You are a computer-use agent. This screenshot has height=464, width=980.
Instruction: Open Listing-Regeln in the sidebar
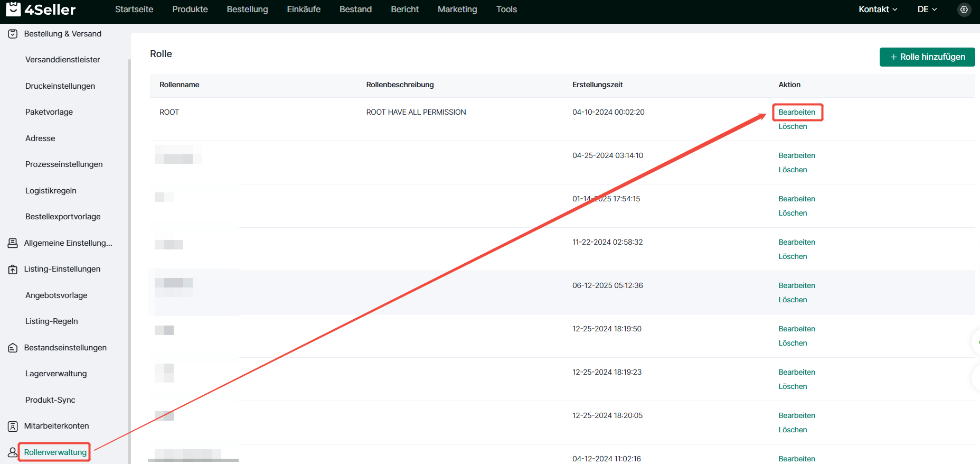tap(52, 321)
